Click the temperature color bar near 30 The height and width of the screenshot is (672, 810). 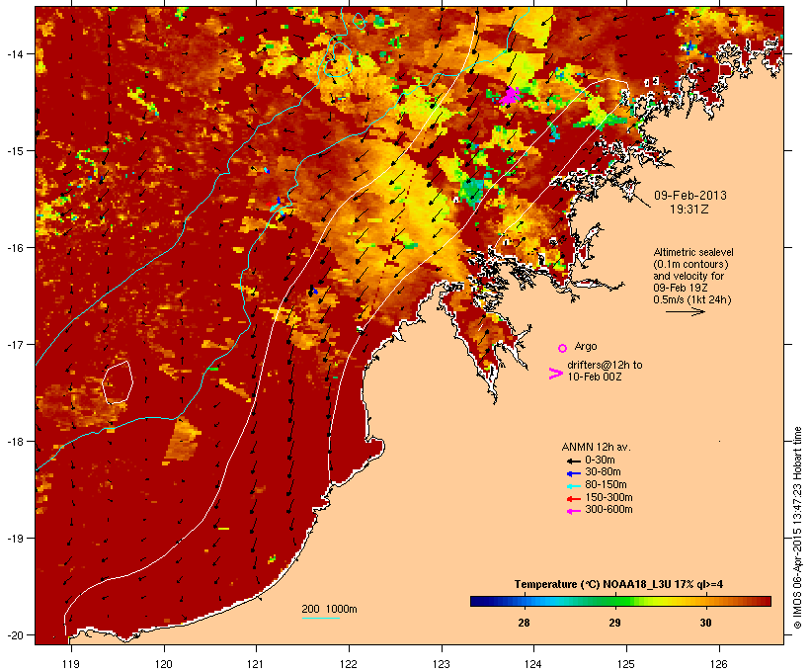point(705,601)
